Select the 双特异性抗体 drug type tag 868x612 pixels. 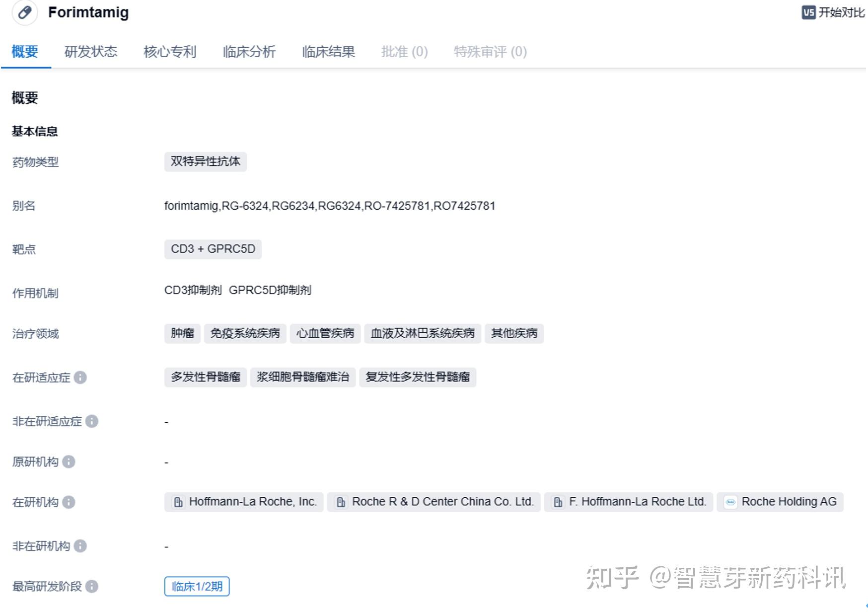206,161
